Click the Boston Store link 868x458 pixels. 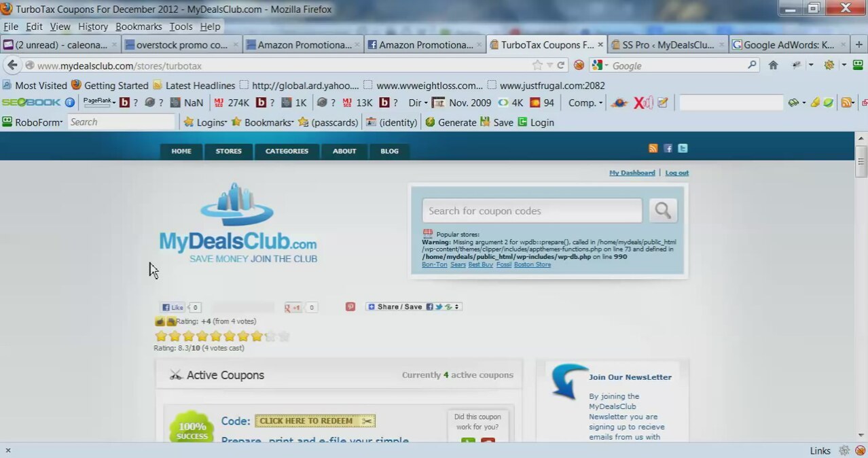click(532, 264)
